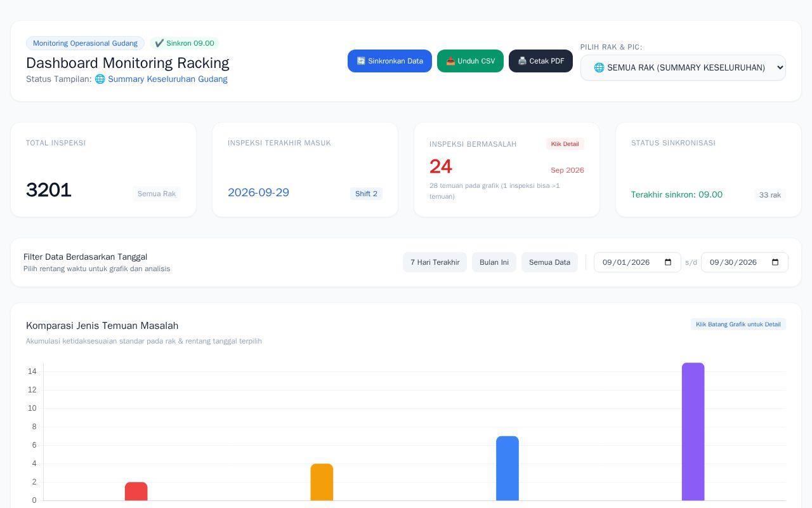Viewport: 812px width, 508px height.
Task: Click the Klik Detail badge
Action: pyautogui.click(x=565, y=144)
